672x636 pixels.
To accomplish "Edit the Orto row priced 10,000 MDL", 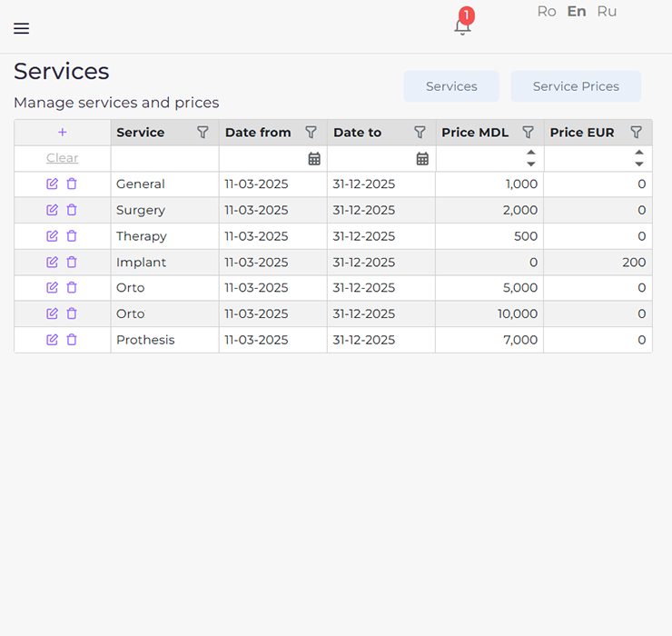I will click(52, 314).
